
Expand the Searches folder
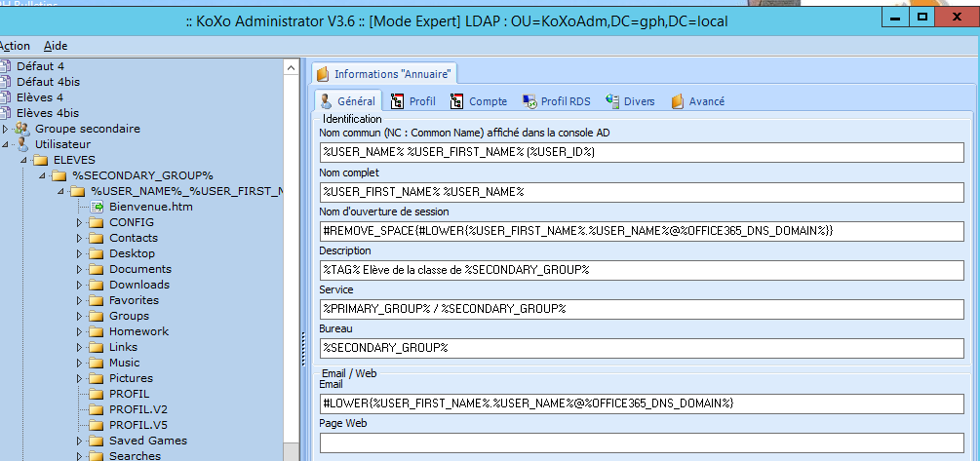click(79, 456)
